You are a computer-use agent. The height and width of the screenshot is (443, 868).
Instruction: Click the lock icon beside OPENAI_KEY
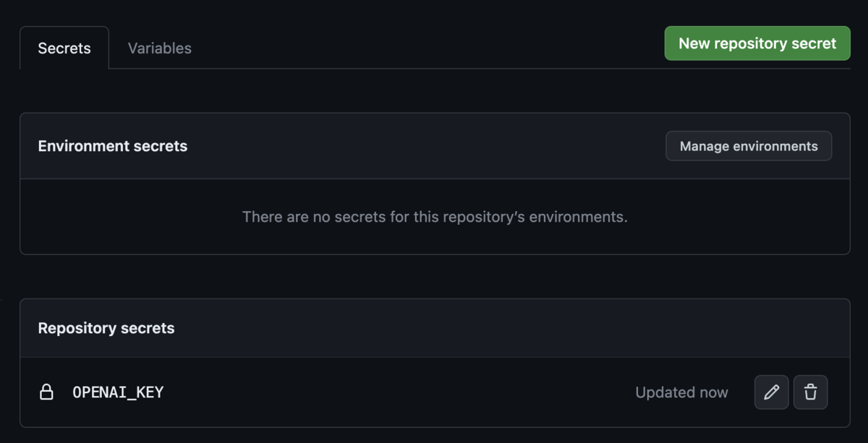point(46,392)
